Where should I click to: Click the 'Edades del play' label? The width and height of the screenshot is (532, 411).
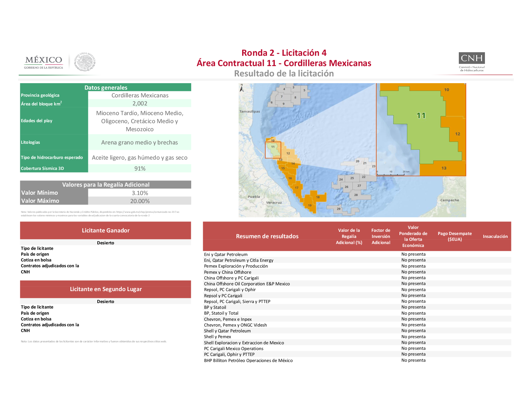(x=37, y=121)
